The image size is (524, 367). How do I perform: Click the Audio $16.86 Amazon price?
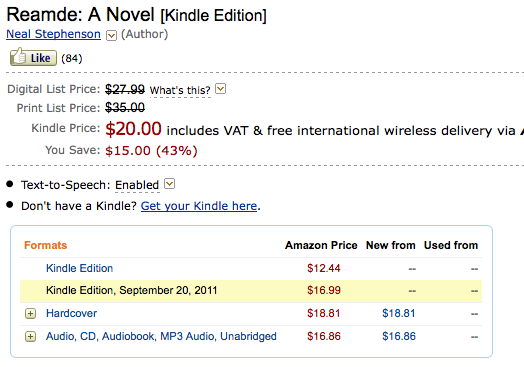pyautogui.click(x=324, y=336)
